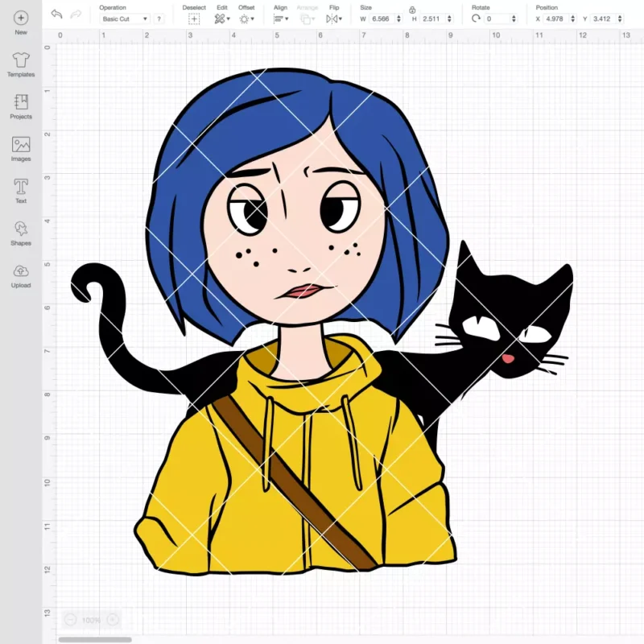Open the Images library
The image size is (644, 644).
(21, 149)
